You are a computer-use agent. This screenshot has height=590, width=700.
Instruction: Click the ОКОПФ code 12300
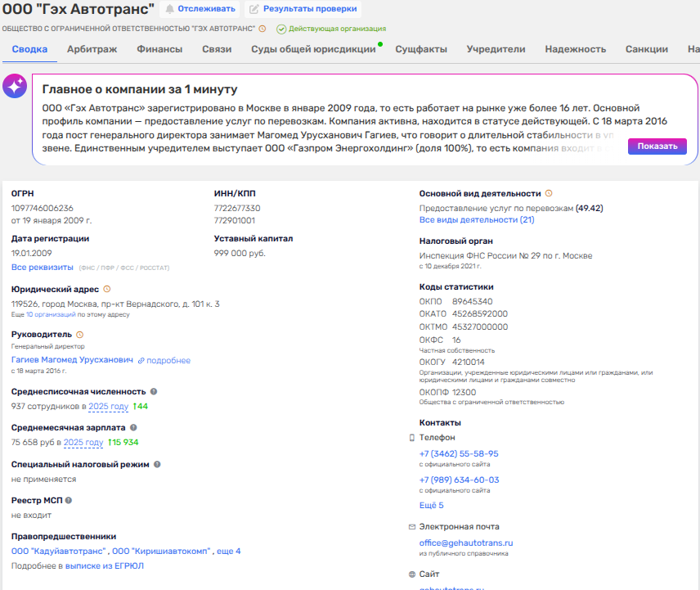click(464, 393)
